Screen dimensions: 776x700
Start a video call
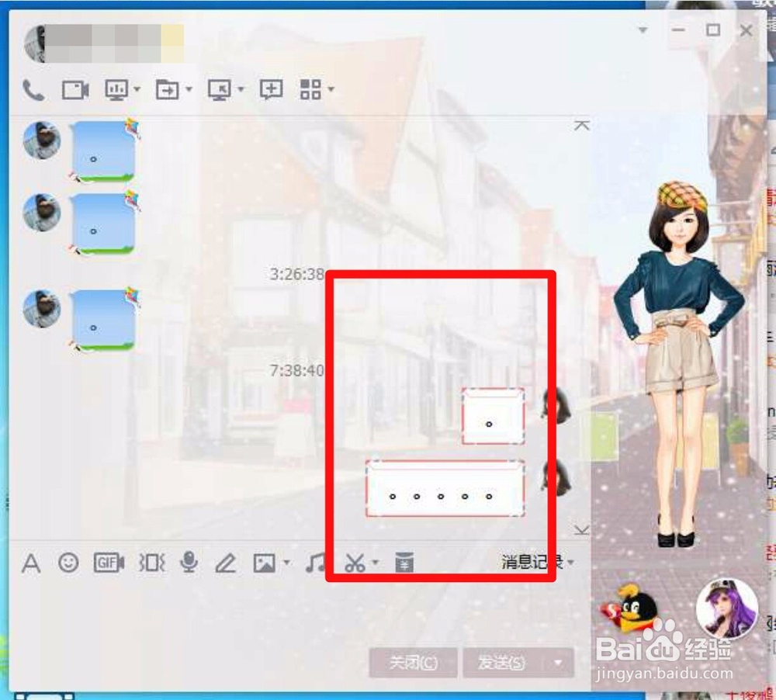[75, 90]
